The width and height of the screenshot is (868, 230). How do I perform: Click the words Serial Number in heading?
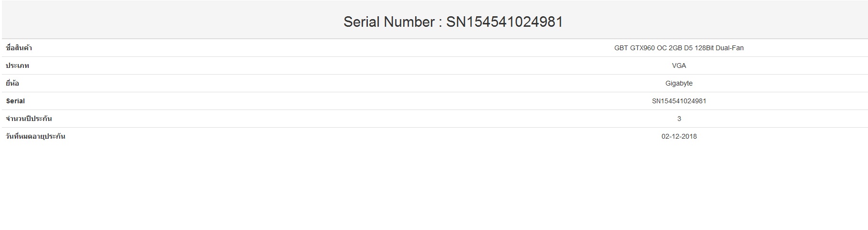point(389,22)
